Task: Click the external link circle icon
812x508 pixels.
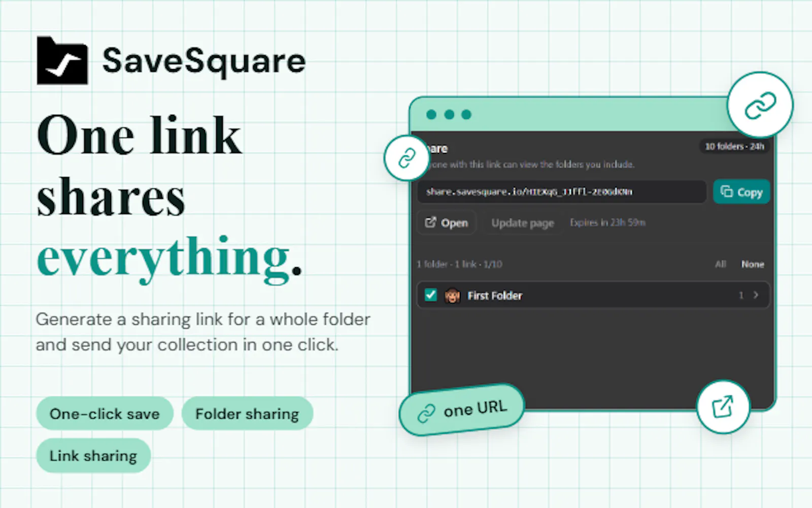Action: tap(723, 406)
